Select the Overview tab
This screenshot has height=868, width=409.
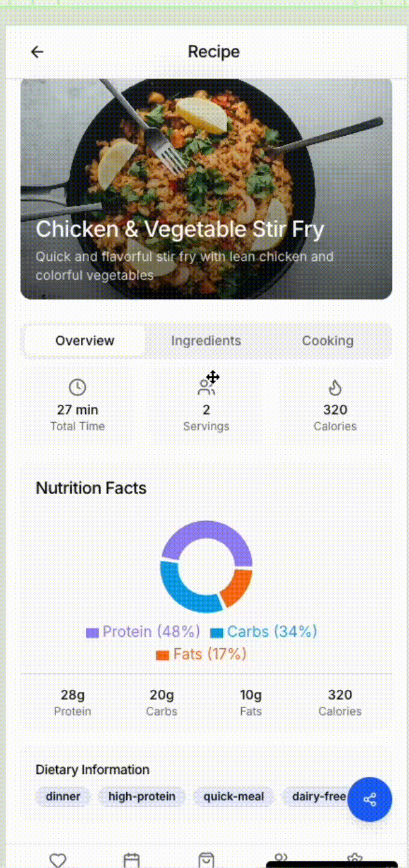coord(85,341)
